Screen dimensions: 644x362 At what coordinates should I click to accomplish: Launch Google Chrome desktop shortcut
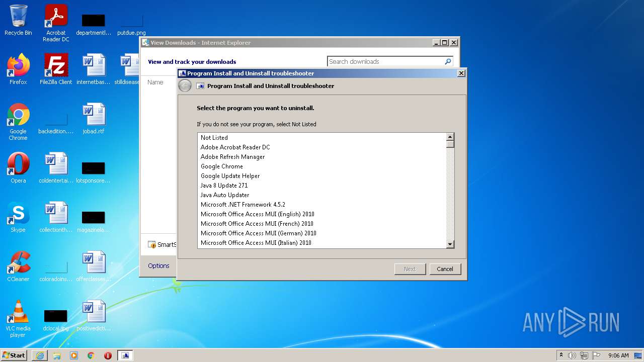(18, 121)
